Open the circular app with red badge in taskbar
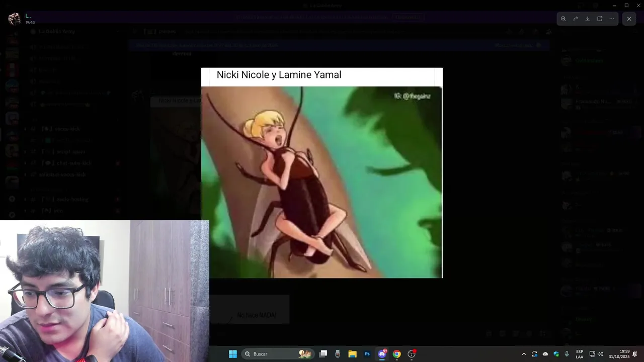The image size is (644, 362). (412, 354)
